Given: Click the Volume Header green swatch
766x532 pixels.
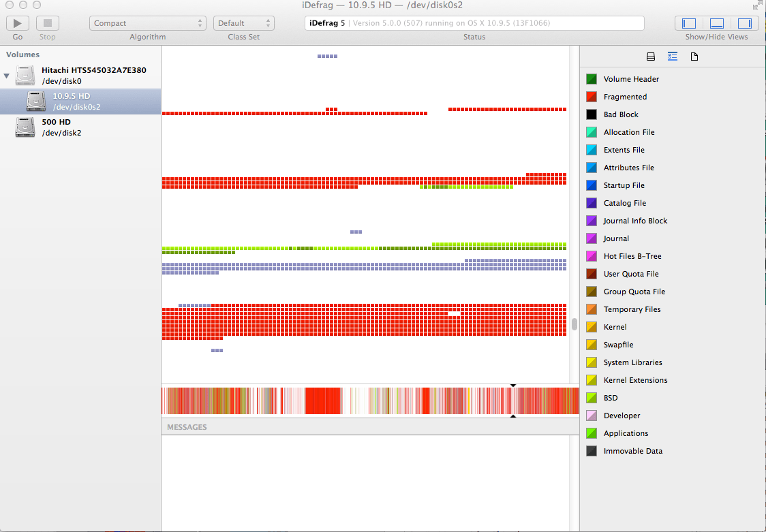Looking at the screenshot, I should (x=592, y=79).
